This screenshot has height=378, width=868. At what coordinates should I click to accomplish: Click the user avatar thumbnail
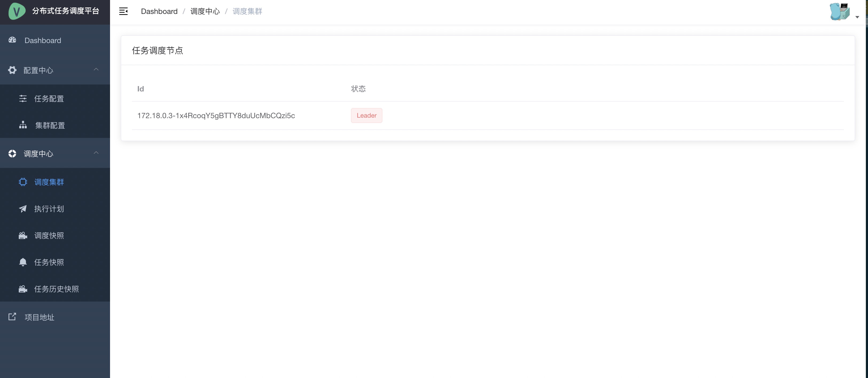point(839,12)
